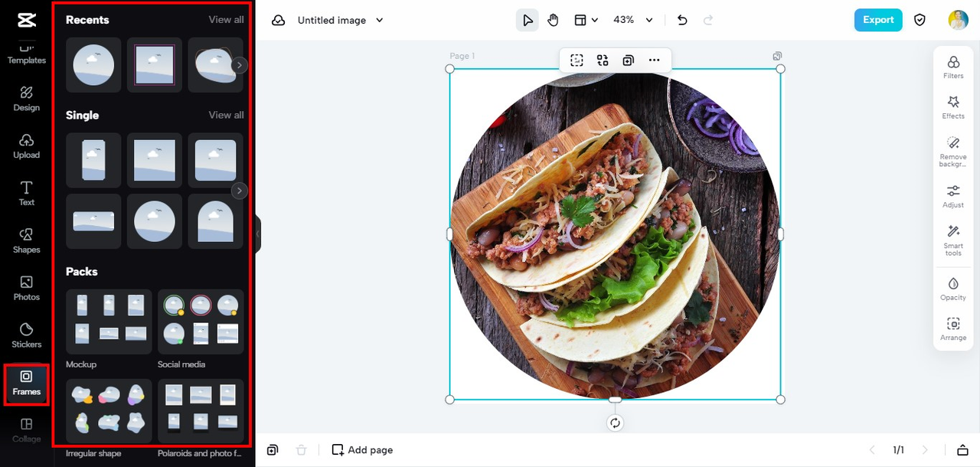
Task: Open the Filters panel
Action: 953,67
